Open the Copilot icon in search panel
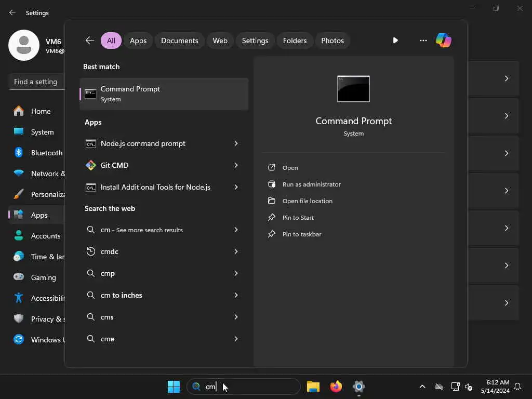Screen dimensions: 532x399 (x=444, y=41)
